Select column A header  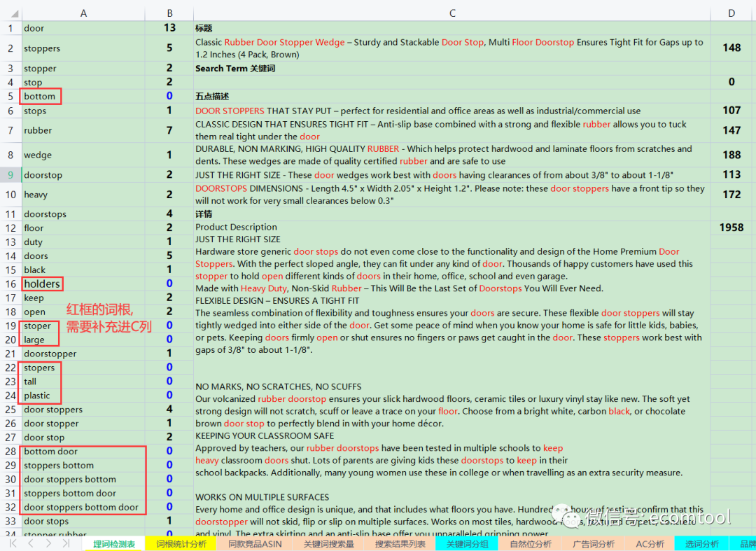(x=83, y=13)
